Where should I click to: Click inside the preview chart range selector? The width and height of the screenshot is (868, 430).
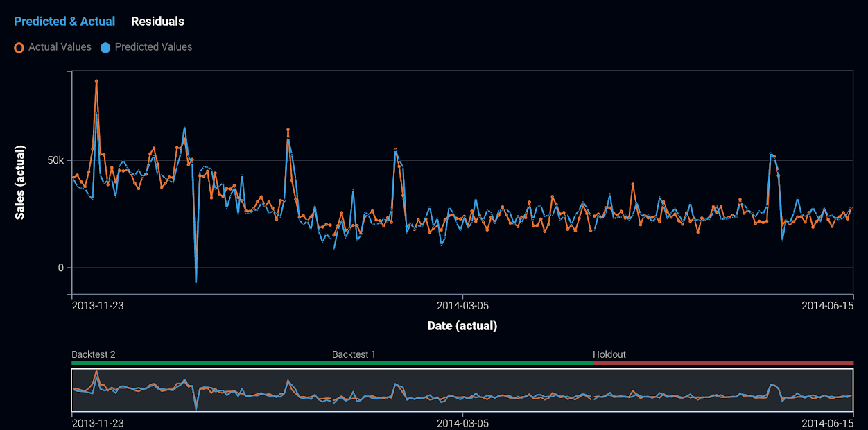[x=462, y=390]
